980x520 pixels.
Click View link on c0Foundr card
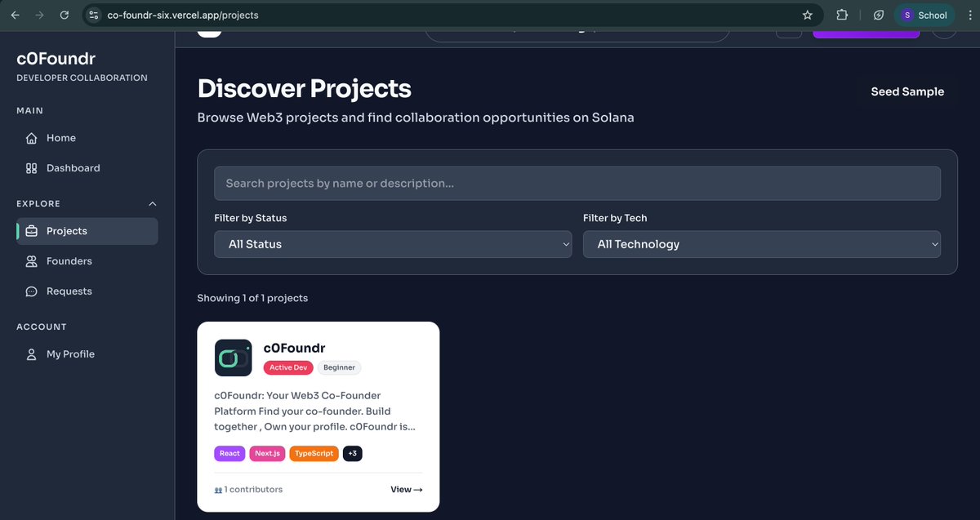tap(406, 490)
